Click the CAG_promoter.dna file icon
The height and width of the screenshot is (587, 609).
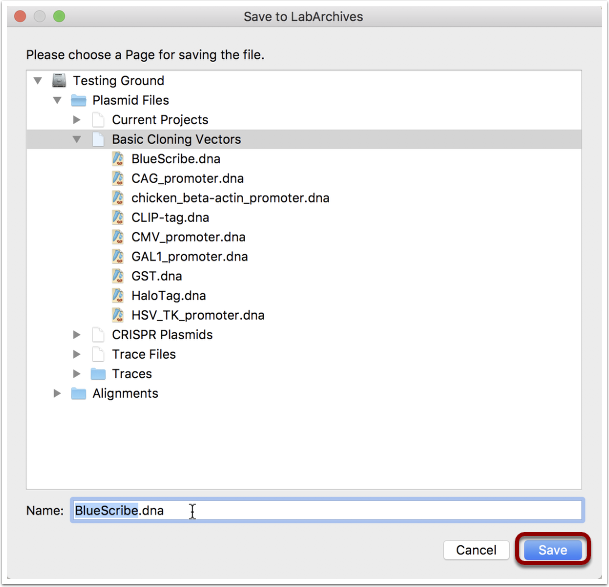point(118,178)
